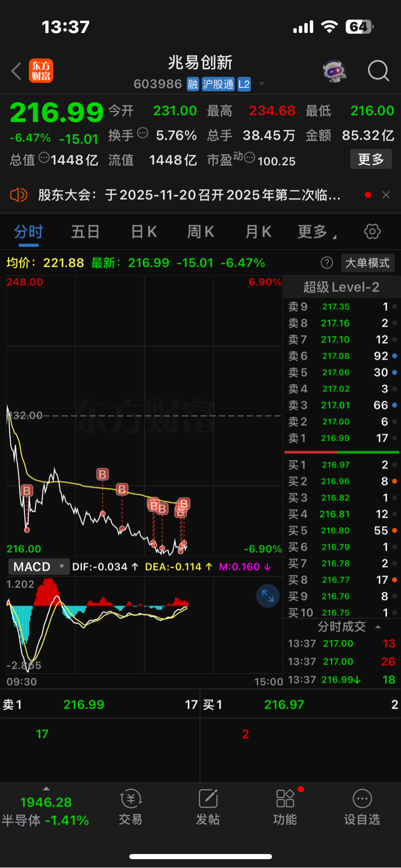401x868 pixels.
Task: Tap info icon next to 总值
Action: 44,158
